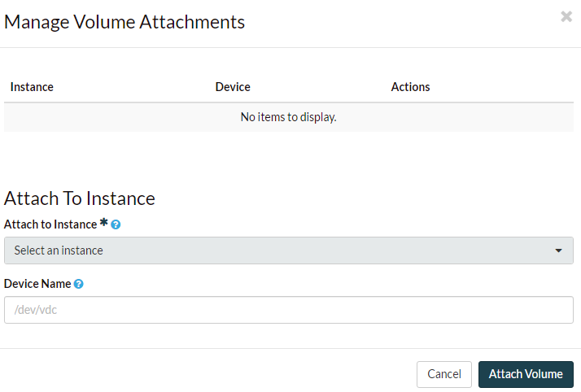The image size is (581, 392).
Task: Click the "Select an instance" placeholder text
Action: pos(59,250)
